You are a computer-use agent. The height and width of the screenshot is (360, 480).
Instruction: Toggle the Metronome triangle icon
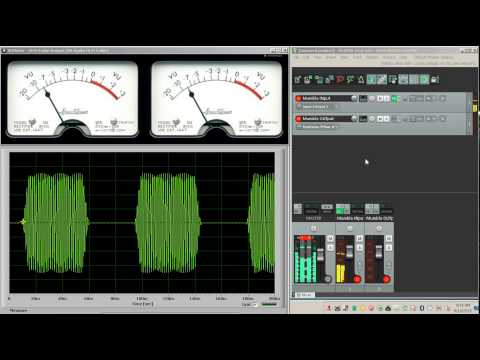(361, 79)
